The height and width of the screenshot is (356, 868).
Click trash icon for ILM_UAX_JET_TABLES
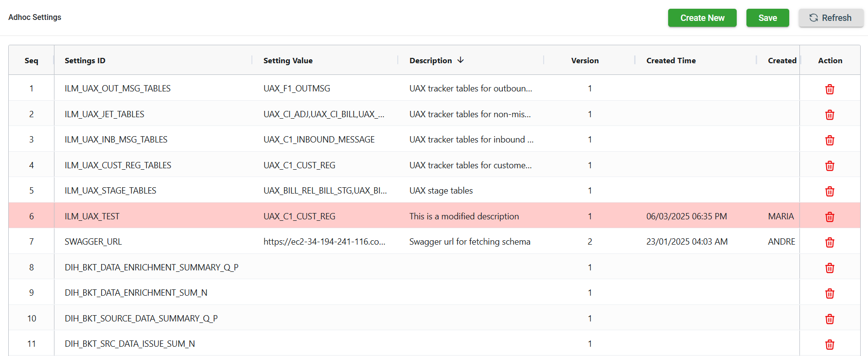pyautogui.click(x=830, y=115)
